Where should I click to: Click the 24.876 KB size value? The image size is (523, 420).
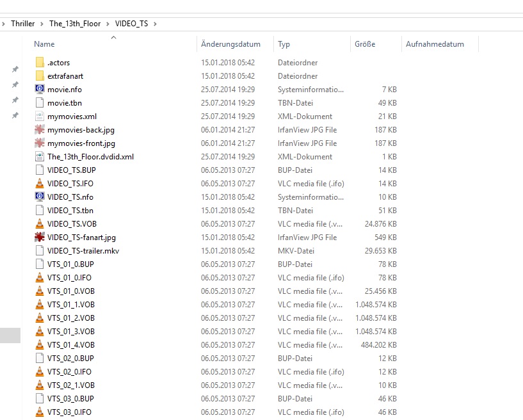tap(381, 224)
